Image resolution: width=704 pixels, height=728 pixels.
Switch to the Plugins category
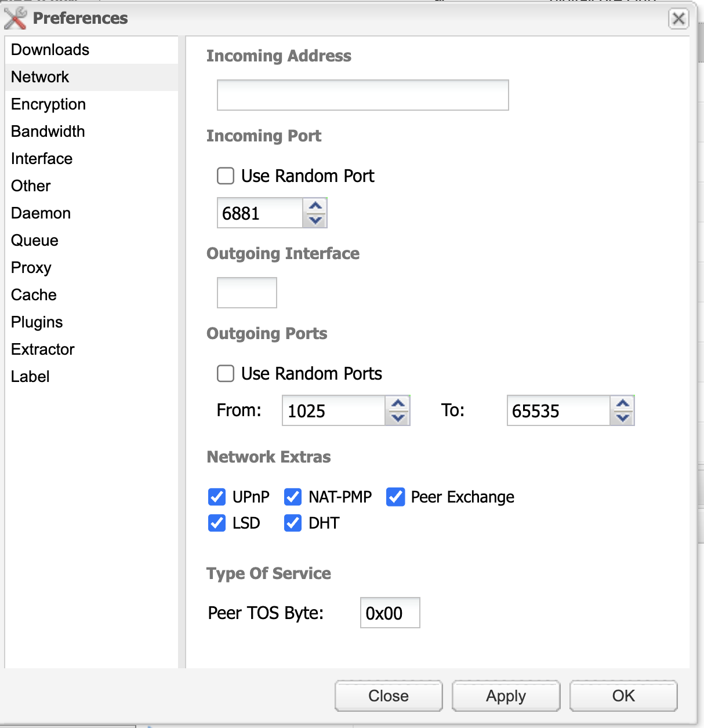pyautogui.click(x=37, y=322)
